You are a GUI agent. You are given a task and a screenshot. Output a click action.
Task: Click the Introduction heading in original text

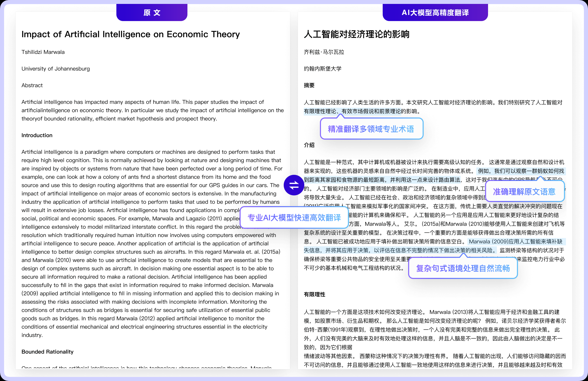click(37, 135)
